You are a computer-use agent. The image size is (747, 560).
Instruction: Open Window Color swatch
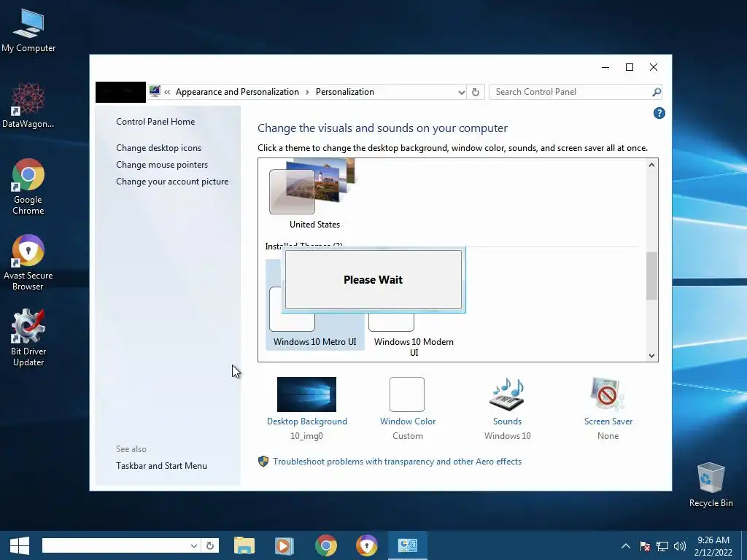(407, 394)
